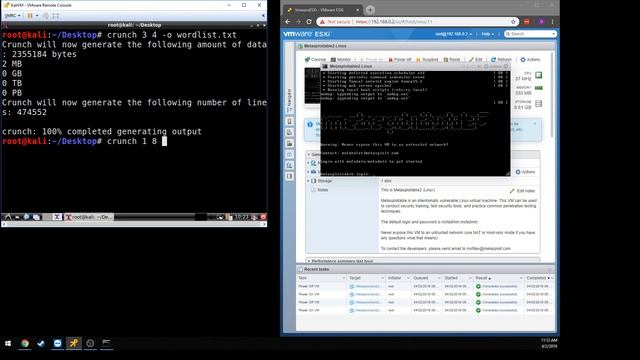Click the purple profile icon in the browser
640x360 pixels.
coord(541,22)
